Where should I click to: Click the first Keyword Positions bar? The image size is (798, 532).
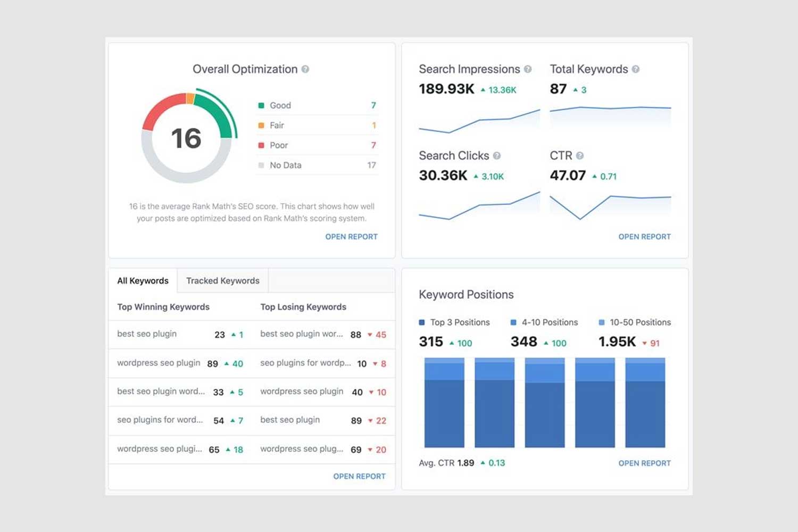pos(444,403)
